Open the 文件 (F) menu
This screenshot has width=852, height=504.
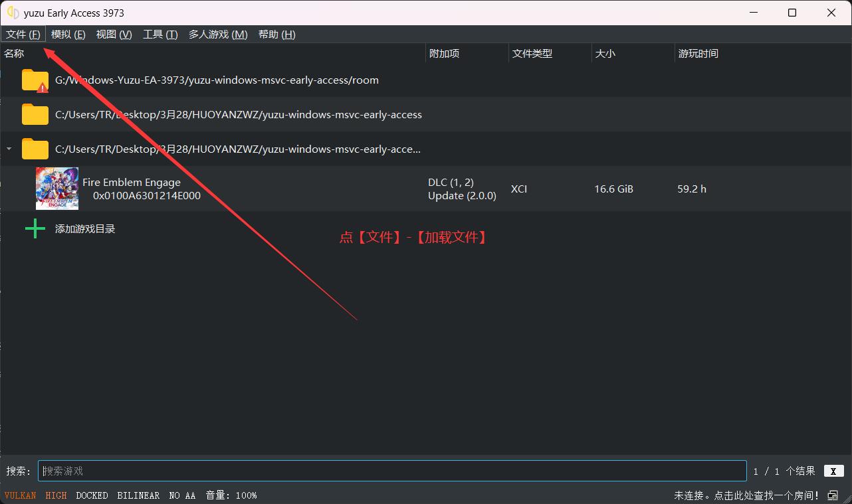23,35
